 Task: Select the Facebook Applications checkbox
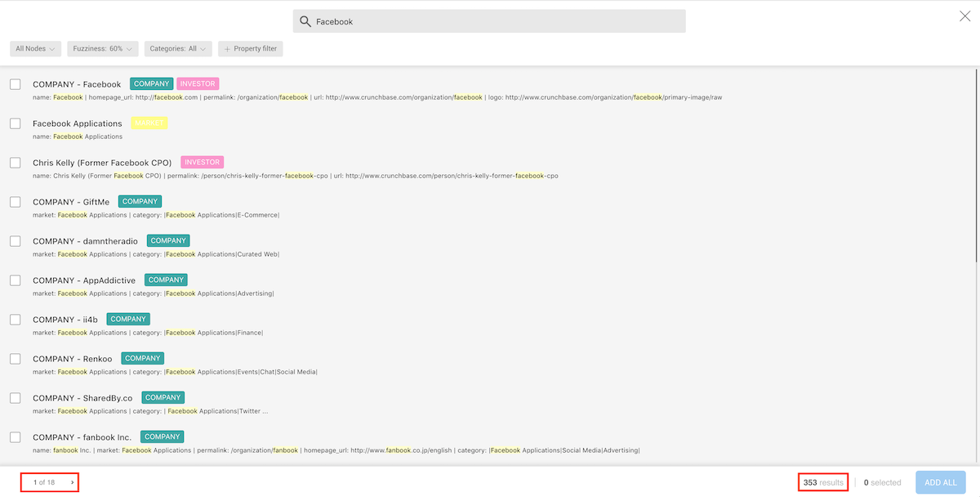pyautogui.click(x=16, y=123)
